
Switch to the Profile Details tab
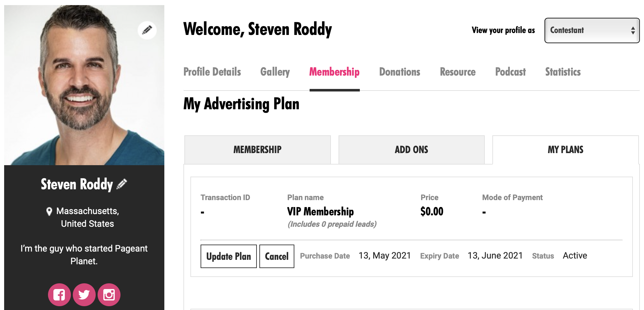[x=212, y=72]
